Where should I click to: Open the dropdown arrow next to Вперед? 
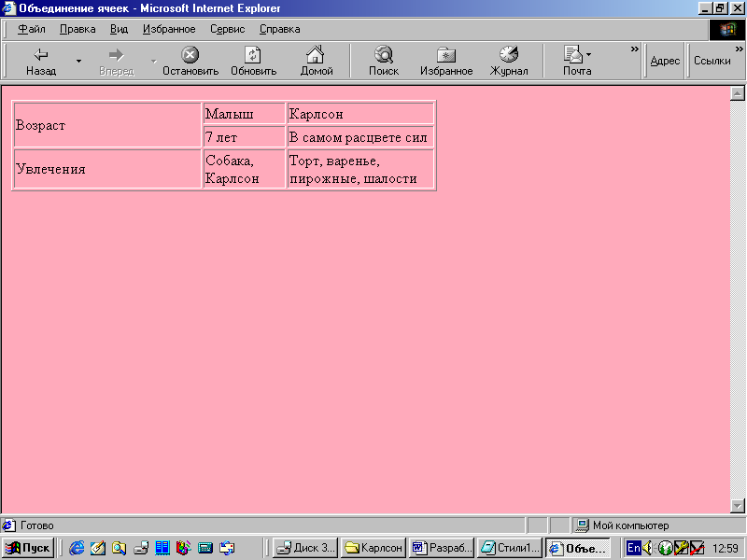tap(153, 61)
